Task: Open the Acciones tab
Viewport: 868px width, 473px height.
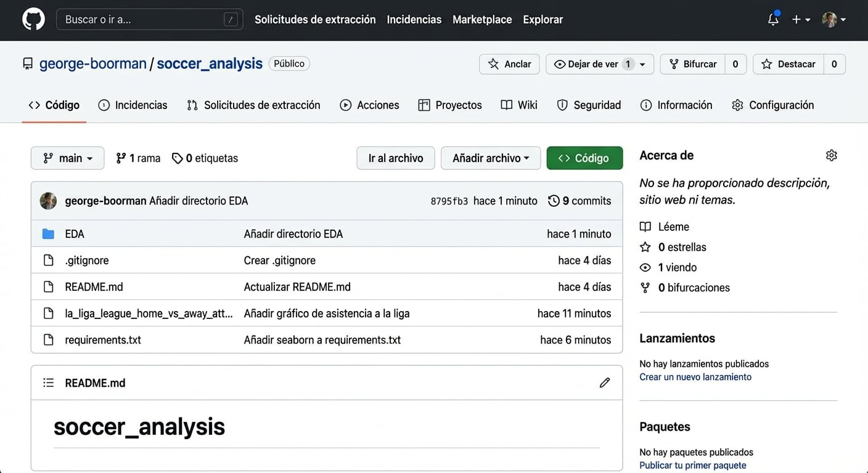Action: (x=369, y=105)
